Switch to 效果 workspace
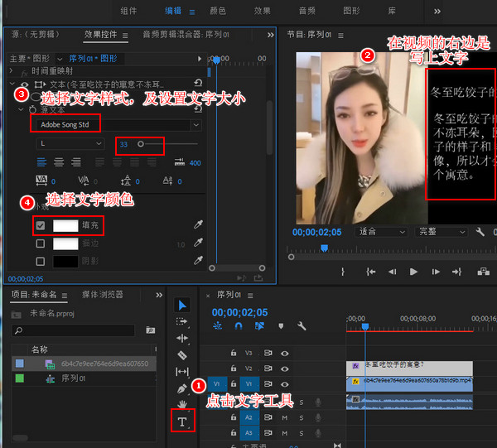This screenshot has width=497, height=448. pyautogui.click(x=262, y=11)
